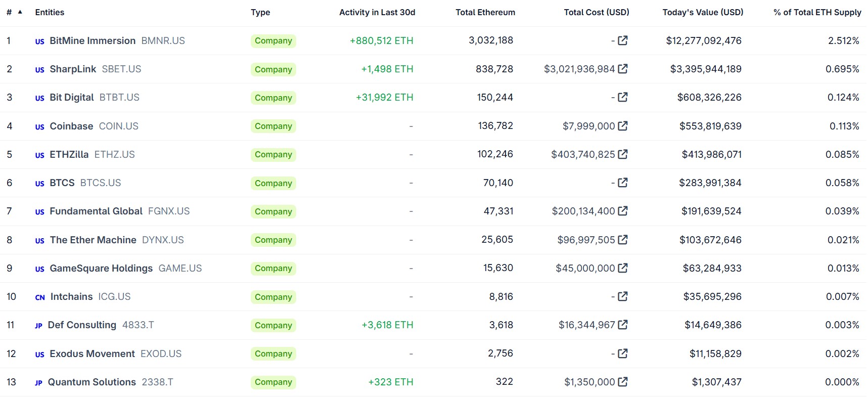Sort by the Entities column header
The image size is (868, 398).
[x=50, y=12]
